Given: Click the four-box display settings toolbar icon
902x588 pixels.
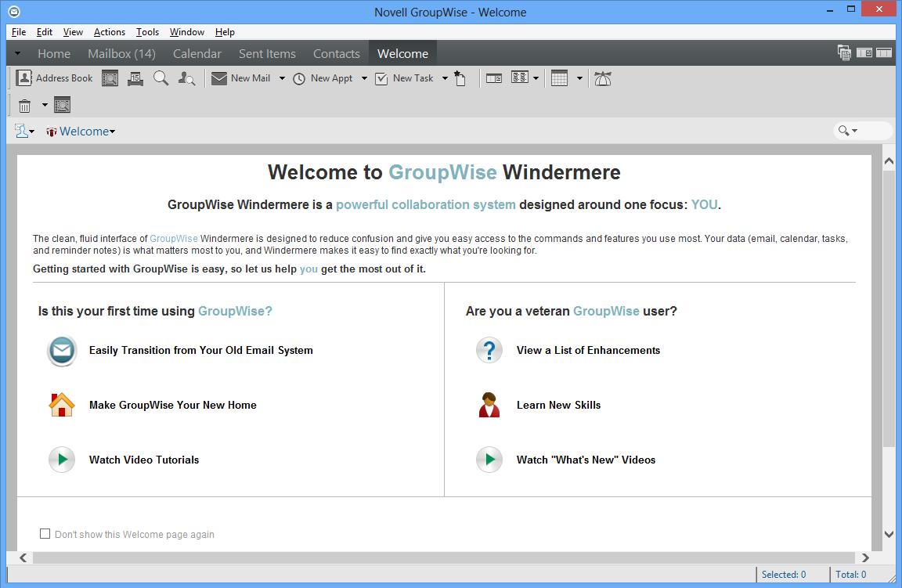Looking at the screenshot, I should (x=520, y=78).
